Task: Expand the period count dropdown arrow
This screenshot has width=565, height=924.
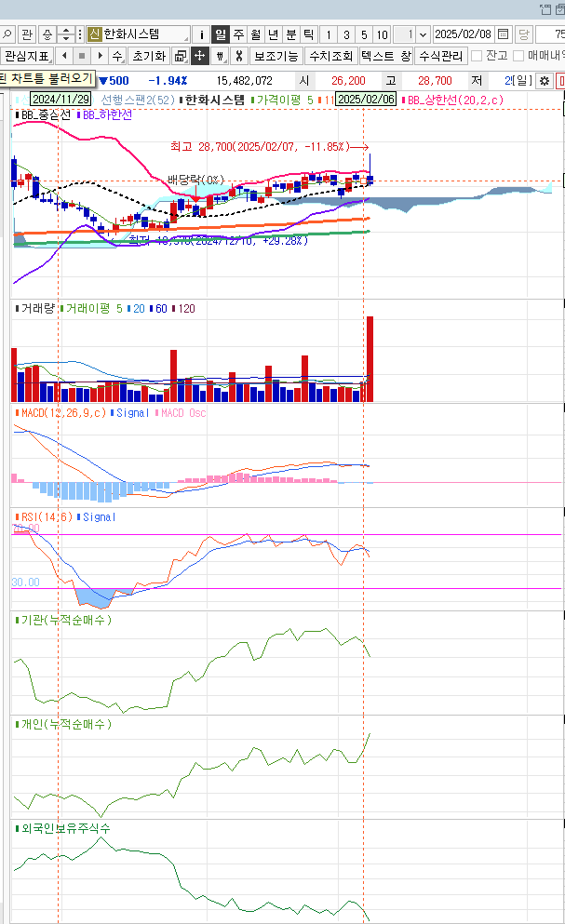Action: [424, 34]
